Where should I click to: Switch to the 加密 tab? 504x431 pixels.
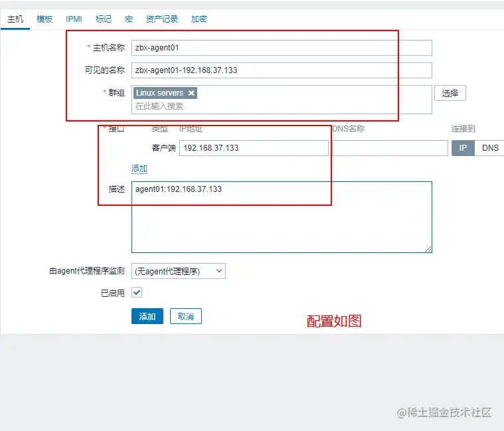click(x=199, y=19)
